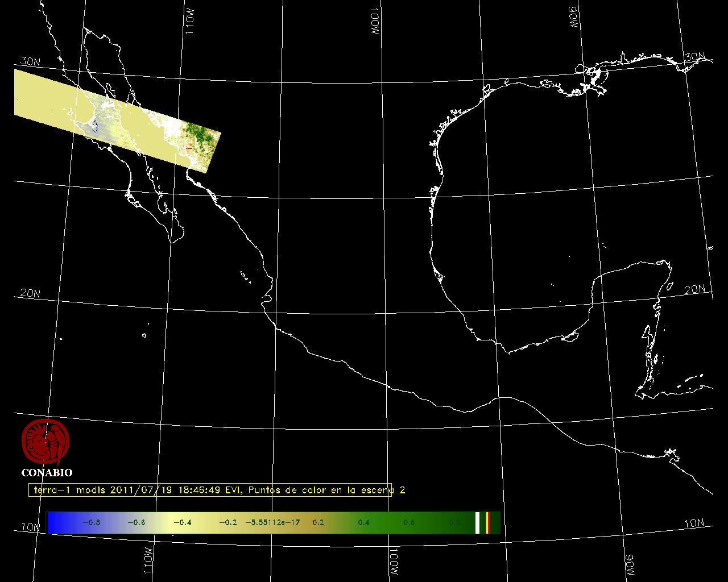Click the red stripe at the color bar end
Image resolution: width=728 pixels, height=582 pixels.
pyautogui.click(x=488, y=522)
